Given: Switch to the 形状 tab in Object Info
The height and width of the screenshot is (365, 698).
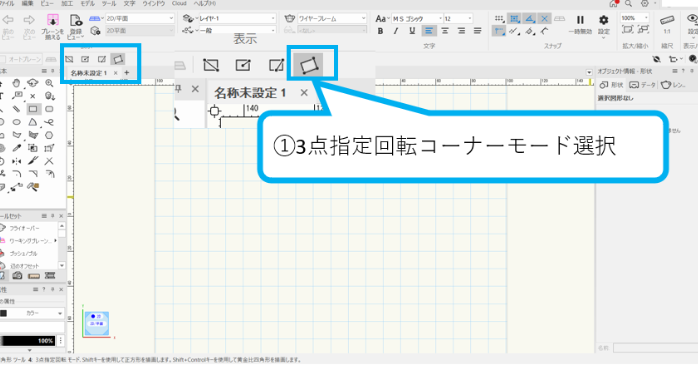Looking at the screenshot, I should pyautogui.click(x=612, y=85).
